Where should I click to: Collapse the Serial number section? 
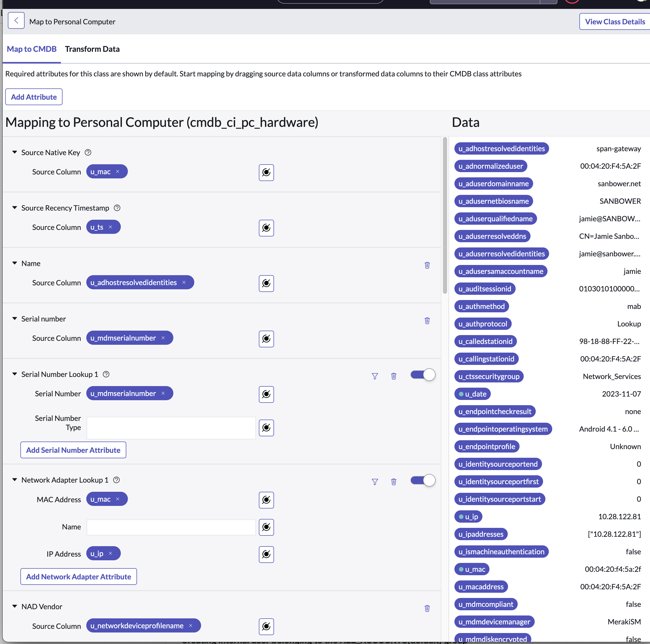pyautogui.click(x=14, y=318)
